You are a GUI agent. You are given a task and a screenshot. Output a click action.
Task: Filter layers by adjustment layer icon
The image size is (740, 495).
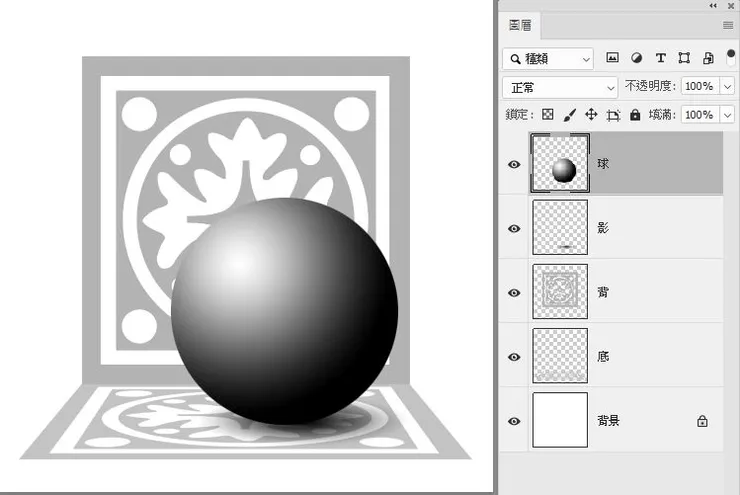[x=636, y=58]
